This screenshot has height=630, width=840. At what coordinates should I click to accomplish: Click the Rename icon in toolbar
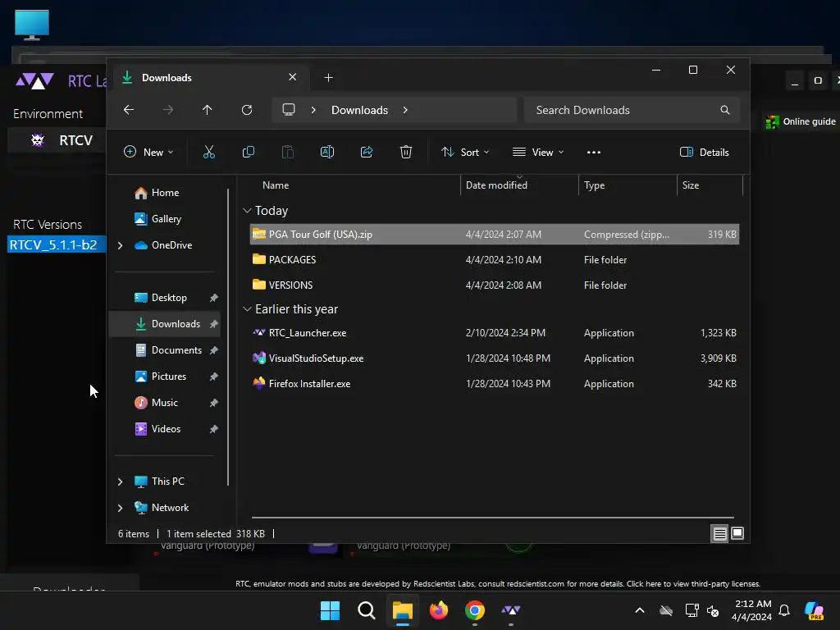[x=327, y=152]
